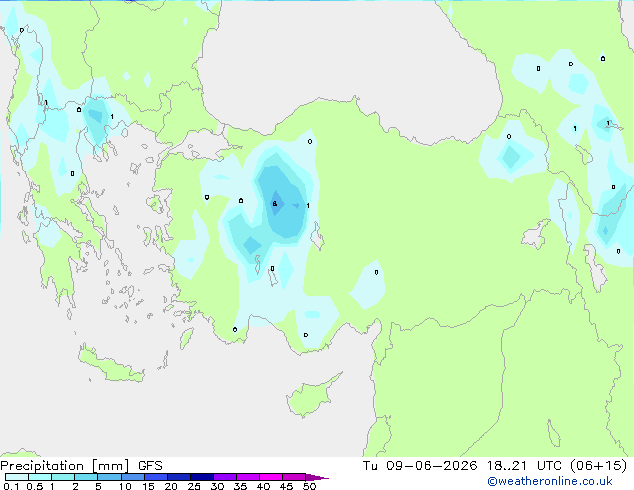
Task: Pick the 15–20 mm legend swatch
Action: coord(156,477)
